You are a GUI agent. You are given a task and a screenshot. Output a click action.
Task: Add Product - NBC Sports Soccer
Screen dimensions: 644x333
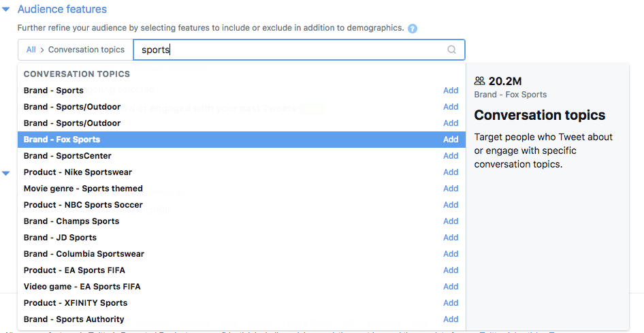pyautogui.click(x=451, y=205)
